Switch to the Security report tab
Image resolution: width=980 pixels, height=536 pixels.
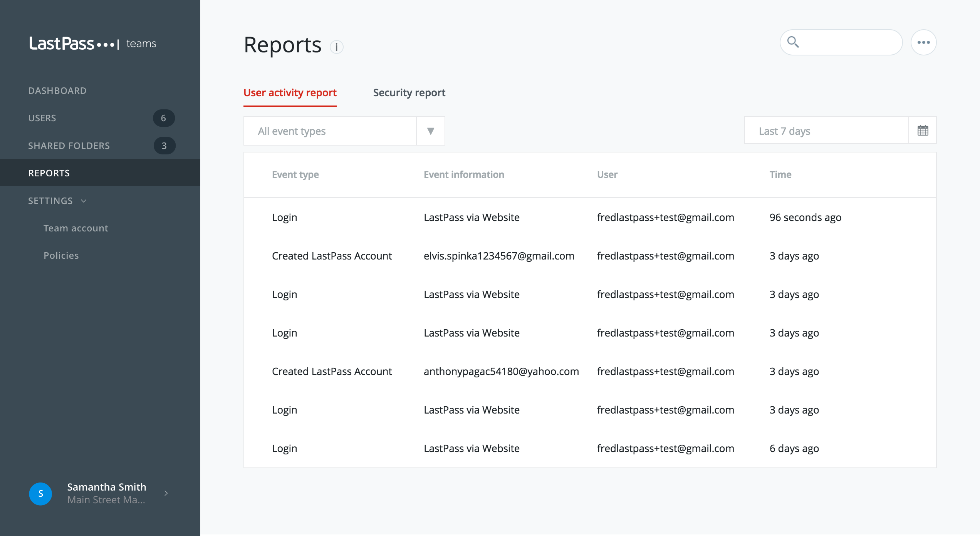409,93
